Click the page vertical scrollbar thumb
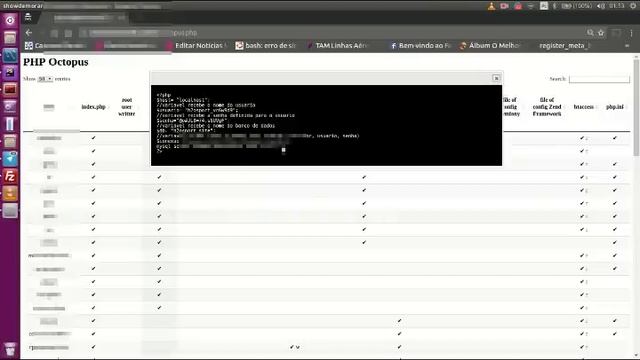The height and width of the screenshot is (360, 640). (636, 108)
